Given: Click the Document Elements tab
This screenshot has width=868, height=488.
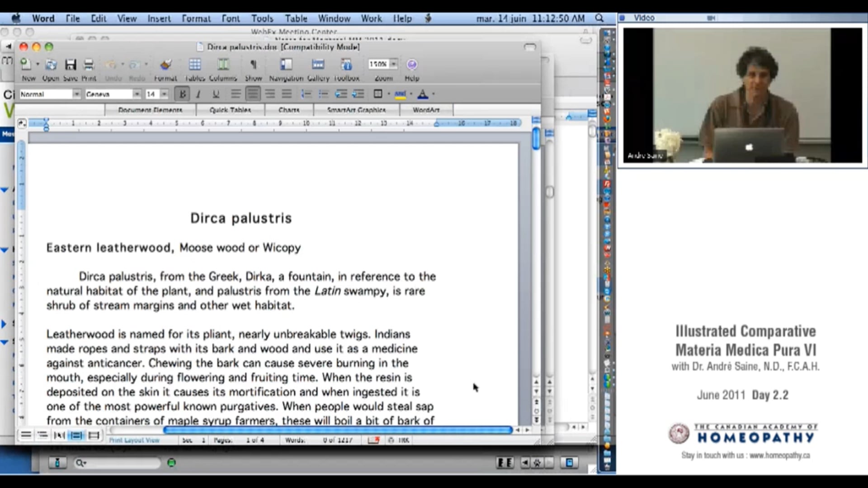Looking at the screenshot, I should 150,110.
